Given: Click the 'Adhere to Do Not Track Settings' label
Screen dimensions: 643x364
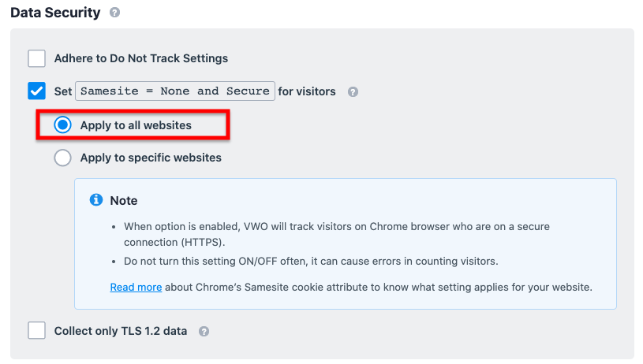Looking at the screenshot, I should coord(141,58).
